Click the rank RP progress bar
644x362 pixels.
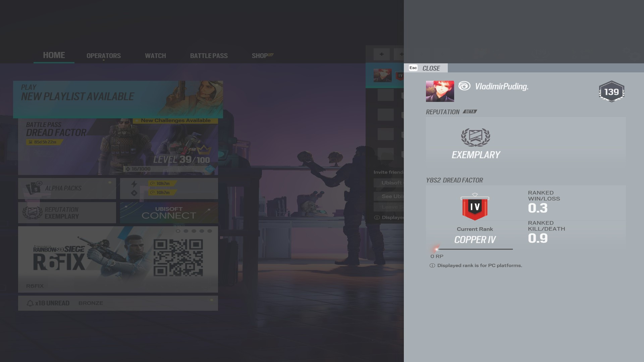[474, 249]
